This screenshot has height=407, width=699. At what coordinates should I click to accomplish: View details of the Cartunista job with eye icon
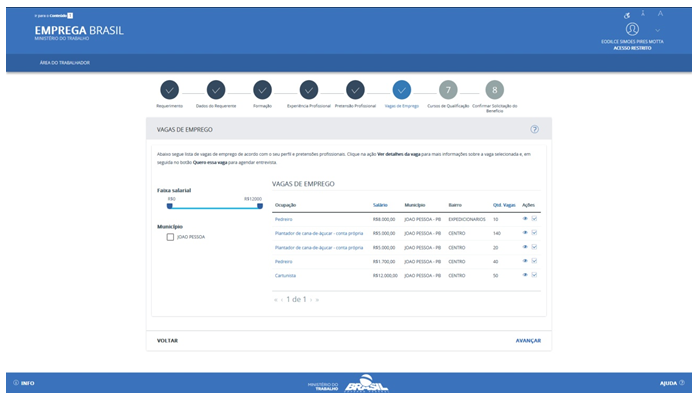click(x=525, y=274)
